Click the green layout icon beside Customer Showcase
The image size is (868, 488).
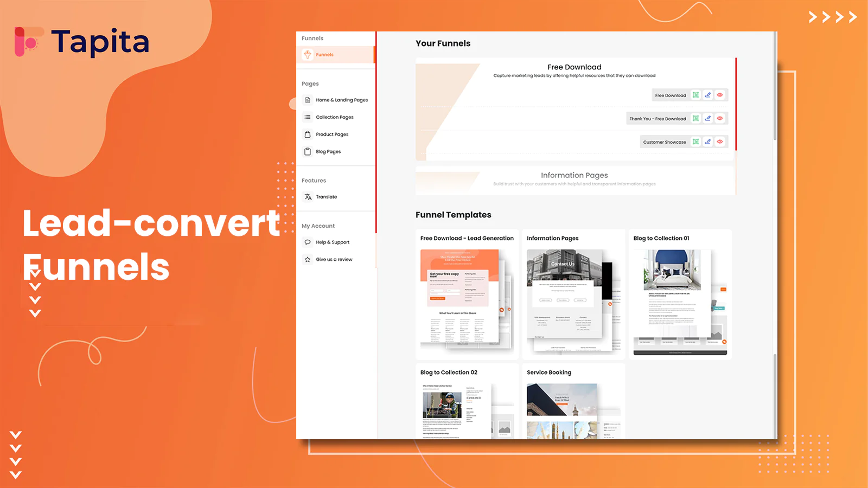695,142
